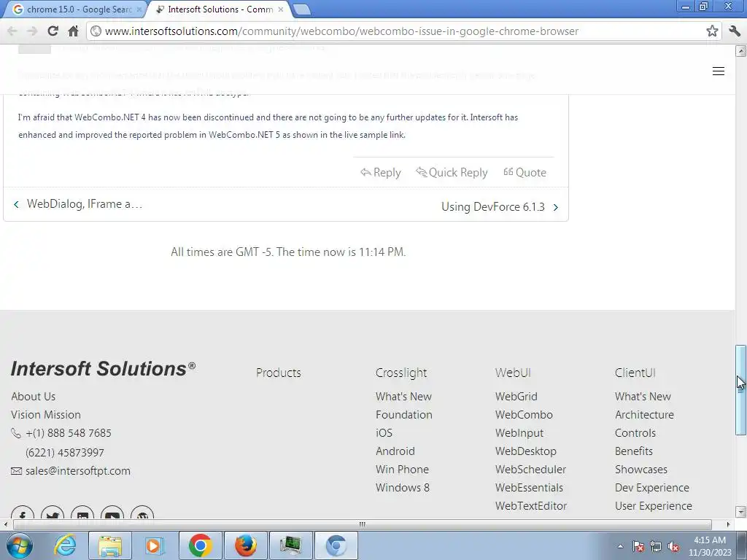Click Quick Reply on the forum post
The width and height of the screenshot is (747, 560).
click(452, 172)
